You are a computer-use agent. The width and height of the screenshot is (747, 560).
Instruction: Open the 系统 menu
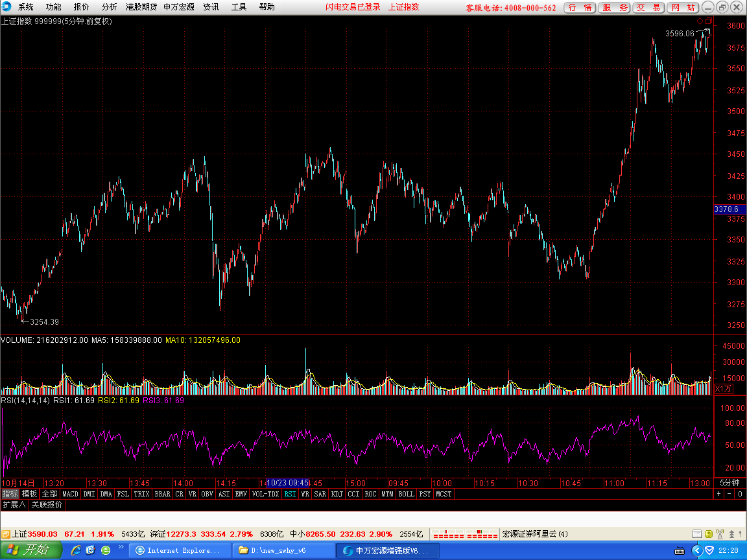(26, 6)
